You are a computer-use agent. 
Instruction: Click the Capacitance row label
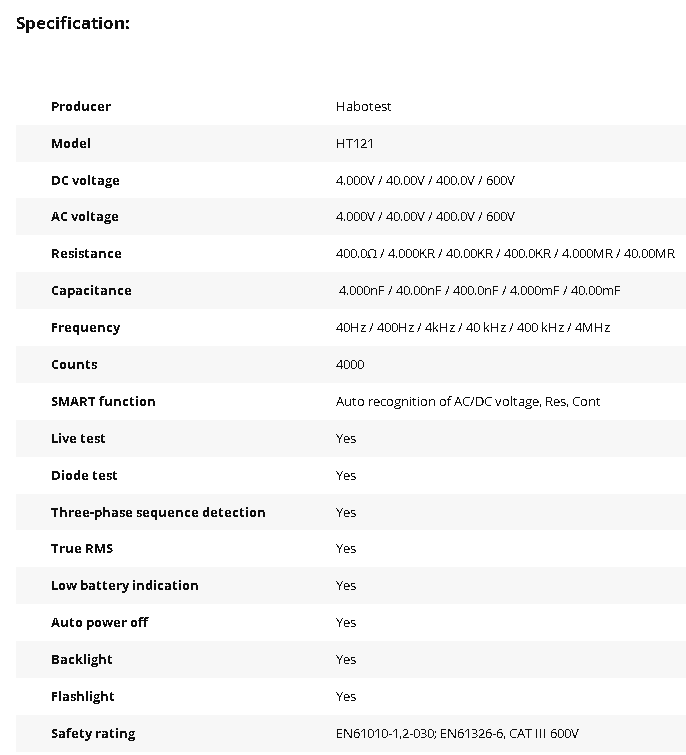pyautogui.click(x=91, y=291)
